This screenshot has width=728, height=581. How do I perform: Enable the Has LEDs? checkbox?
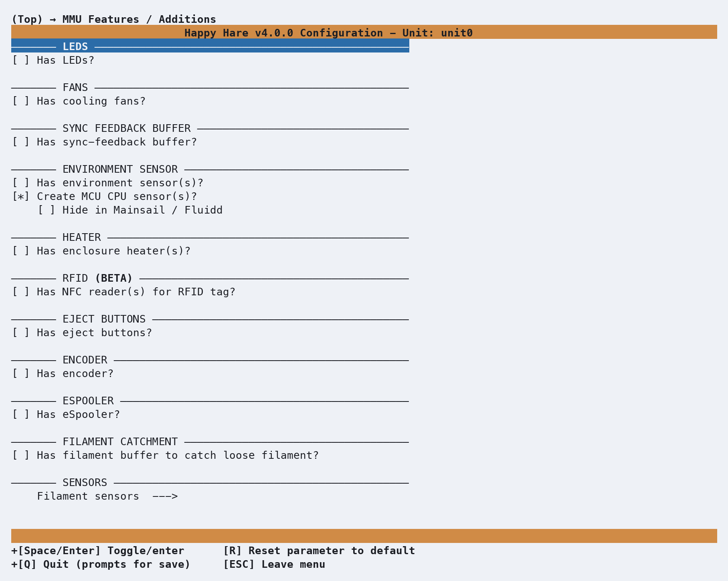[x=21, y=61]
